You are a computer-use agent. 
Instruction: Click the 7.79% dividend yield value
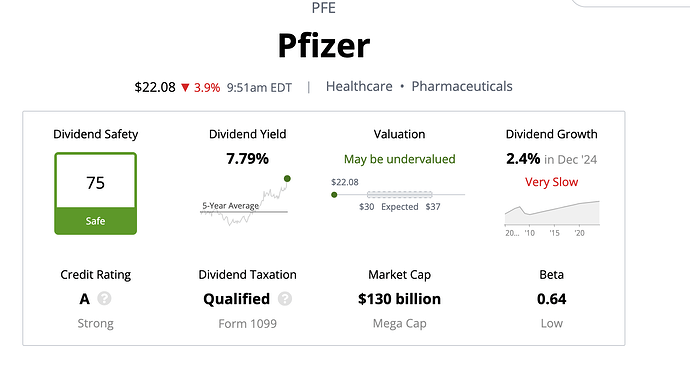click(247, 158)
